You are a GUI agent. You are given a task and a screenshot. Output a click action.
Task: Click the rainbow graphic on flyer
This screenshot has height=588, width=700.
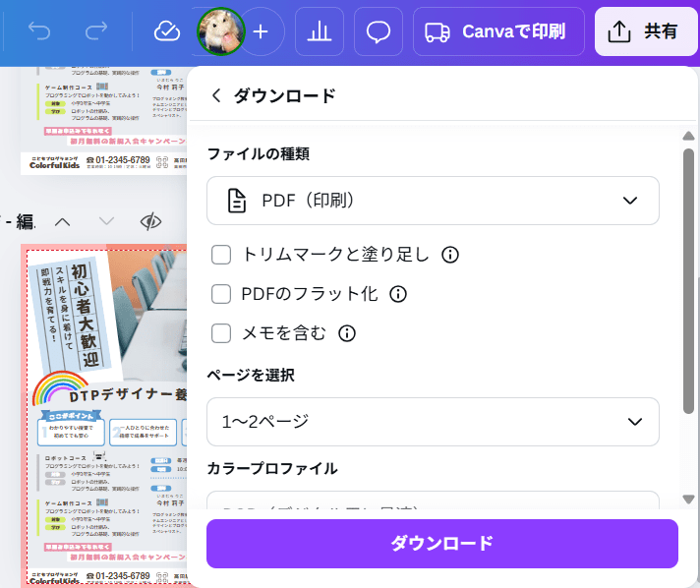[60, 387]
